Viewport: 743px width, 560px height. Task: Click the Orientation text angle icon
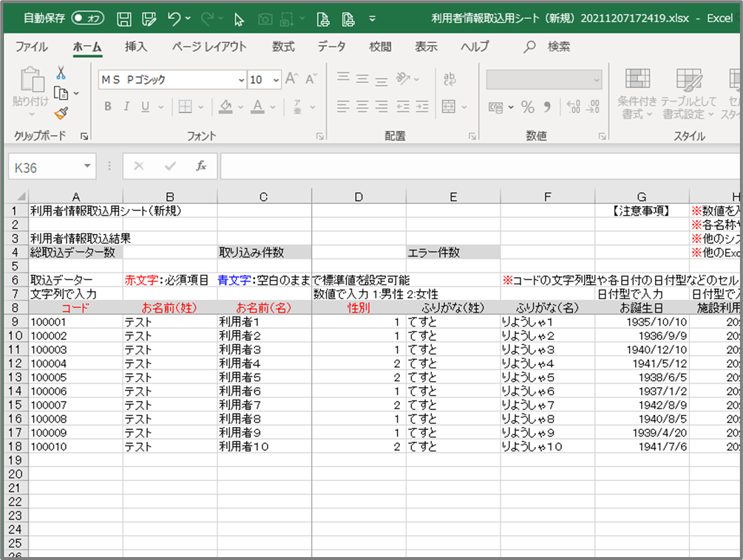click(403, 78)
